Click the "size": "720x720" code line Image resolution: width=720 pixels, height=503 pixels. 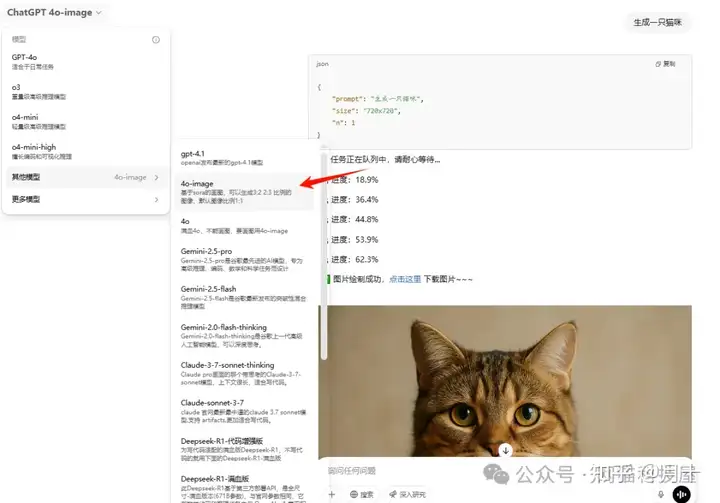[x=366, y=111]
